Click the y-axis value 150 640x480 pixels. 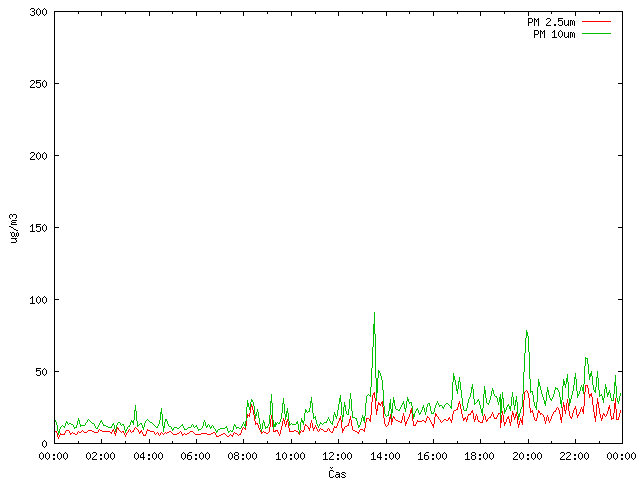(38, 228)
